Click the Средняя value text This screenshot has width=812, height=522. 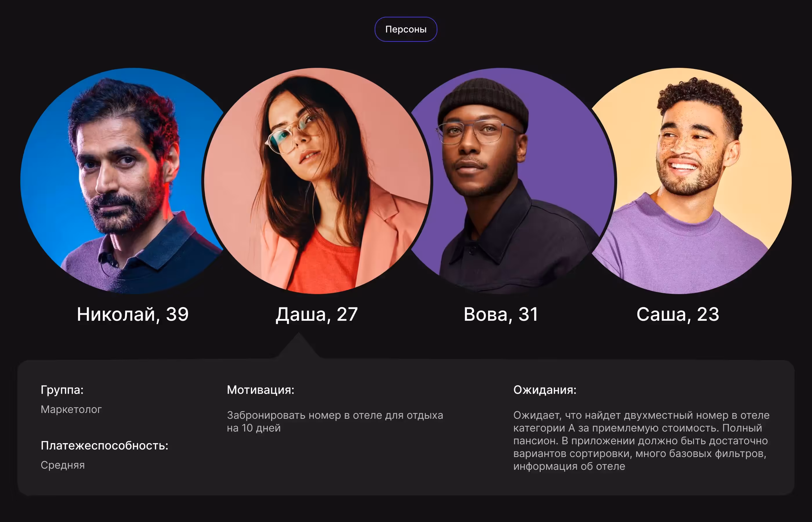[x=63, y=465]
